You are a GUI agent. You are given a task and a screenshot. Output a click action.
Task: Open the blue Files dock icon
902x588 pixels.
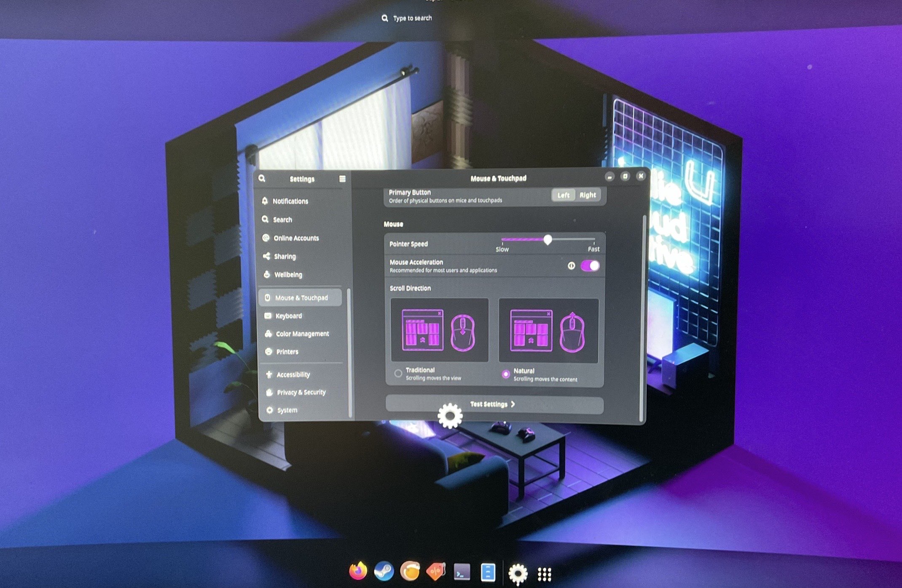488,572
